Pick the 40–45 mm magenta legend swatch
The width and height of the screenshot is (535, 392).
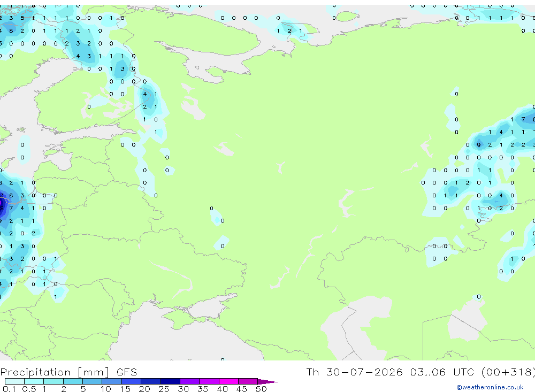[228, 381]
